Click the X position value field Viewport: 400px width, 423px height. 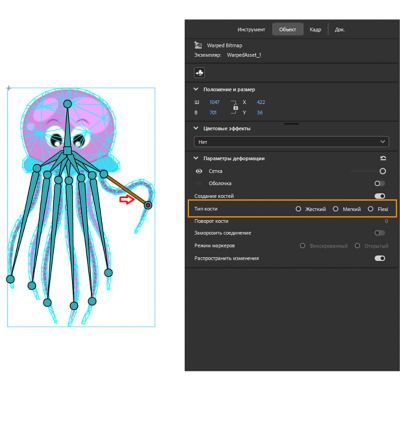click(261, 102)
